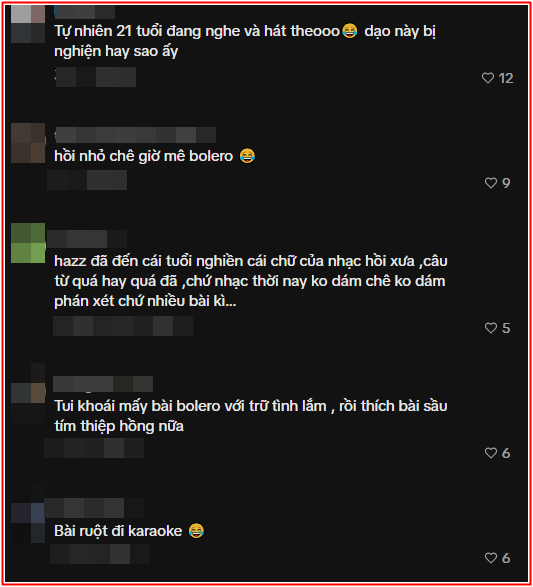533x587 pixels.
Task: Open the avatar beside the 'hồi nhỏ chê' comment
Action: click(x=28, y=143)
